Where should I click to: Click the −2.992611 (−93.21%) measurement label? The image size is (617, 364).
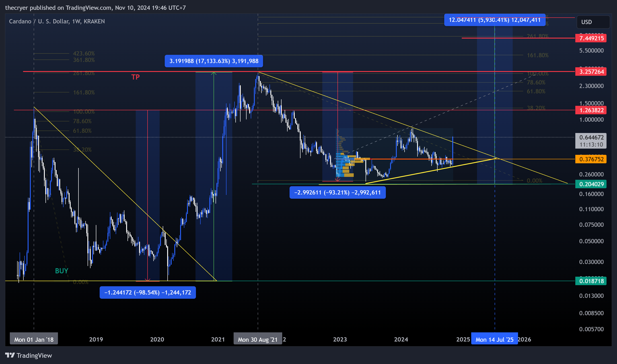(337, 192)
